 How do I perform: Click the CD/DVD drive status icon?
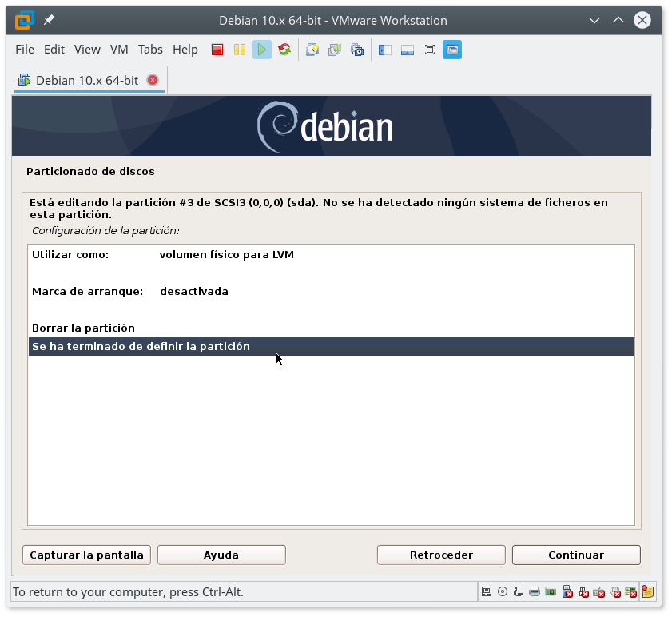pos(503,592)
